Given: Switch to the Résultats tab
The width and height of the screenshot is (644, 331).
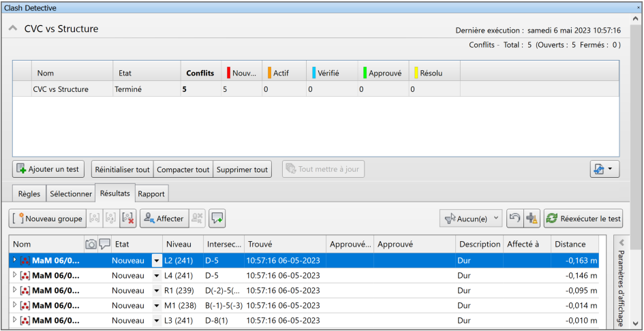Looking at the screenshot, I should [115, 193].
